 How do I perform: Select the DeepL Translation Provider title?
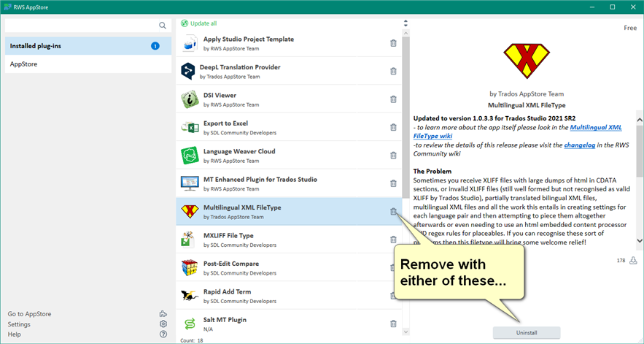pyautogui.click(x=240, y=67)
